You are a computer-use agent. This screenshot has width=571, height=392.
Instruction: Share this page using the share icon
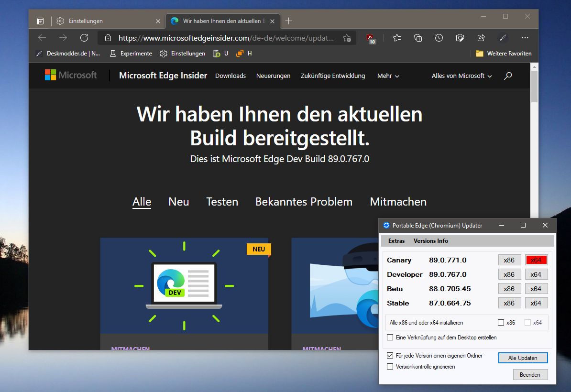coord(481,38)
